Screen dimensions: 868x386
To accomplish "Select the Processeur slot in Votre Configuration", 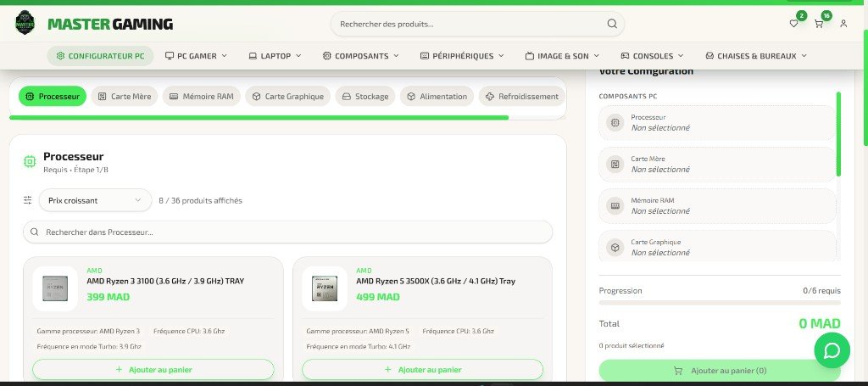I will pos(717,122).
